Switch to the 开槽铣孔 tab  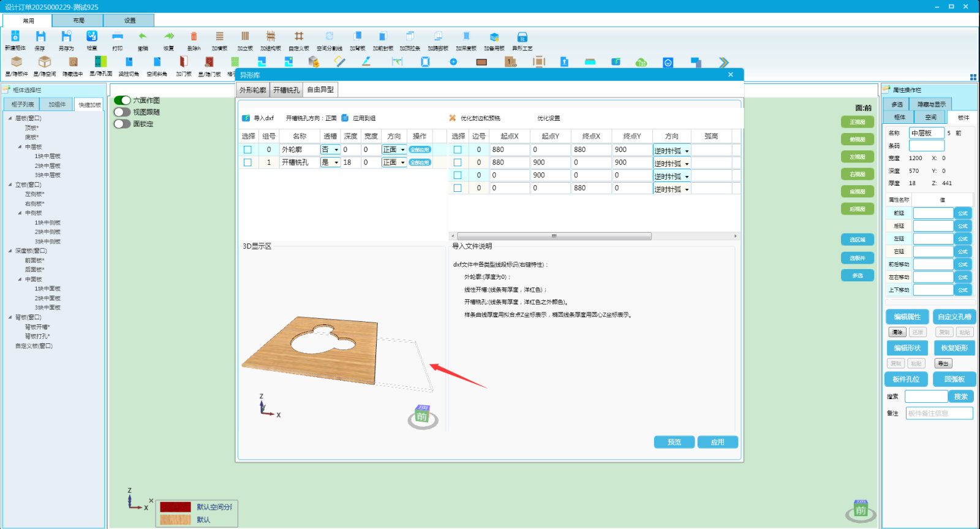[x=286, y=90]
